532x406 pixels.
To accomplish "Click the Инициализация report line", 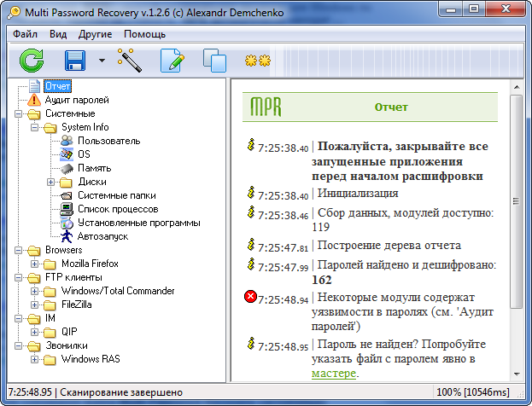I will pyautogui.click(x=358, y=193).
